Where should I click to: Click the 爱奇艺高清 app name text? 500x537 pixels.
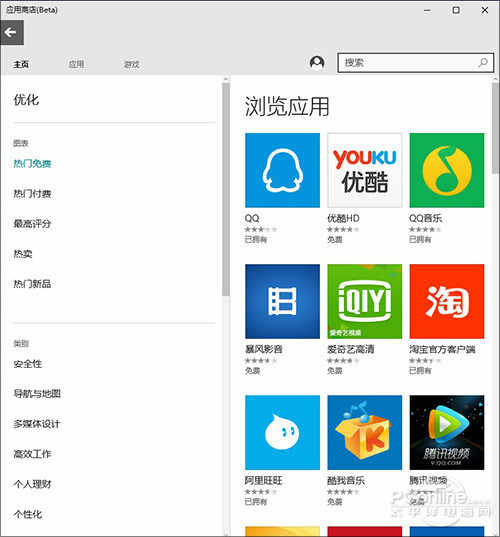[351, 349]
